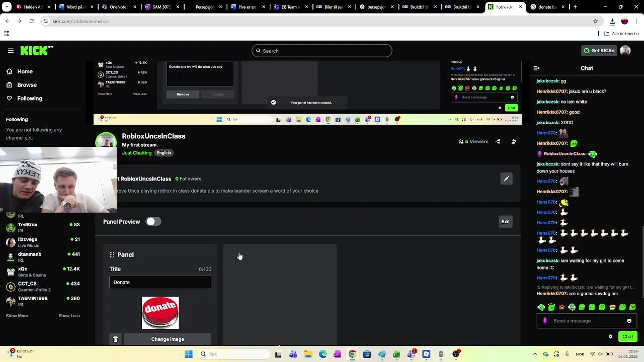Open lizzvega recommended channel
Screen dimensions: 644x362
43,242
